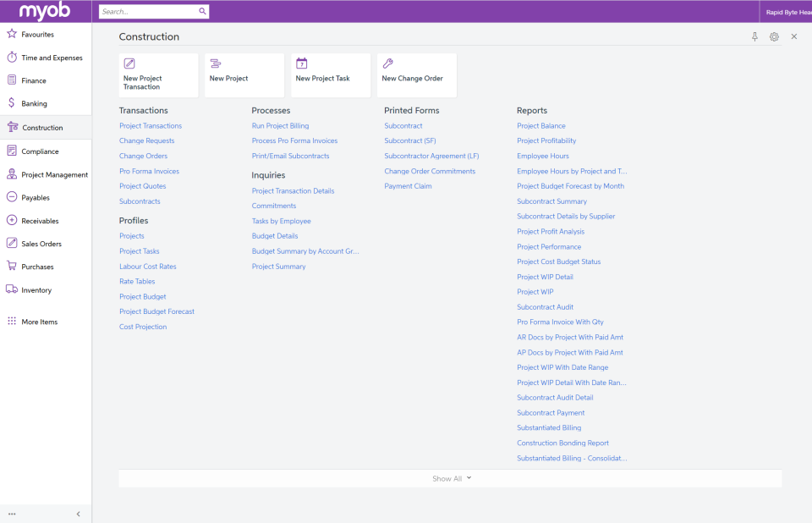Open Change Orders under Transactions
Image resolution: width=812 pixels, height=523 pixels.
click(144, 156)
